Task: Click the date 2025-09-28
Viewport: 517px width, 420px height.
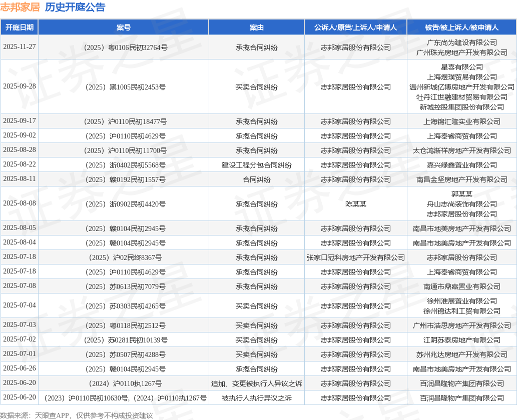Action: pyautogui.click(x=20, y=86)
